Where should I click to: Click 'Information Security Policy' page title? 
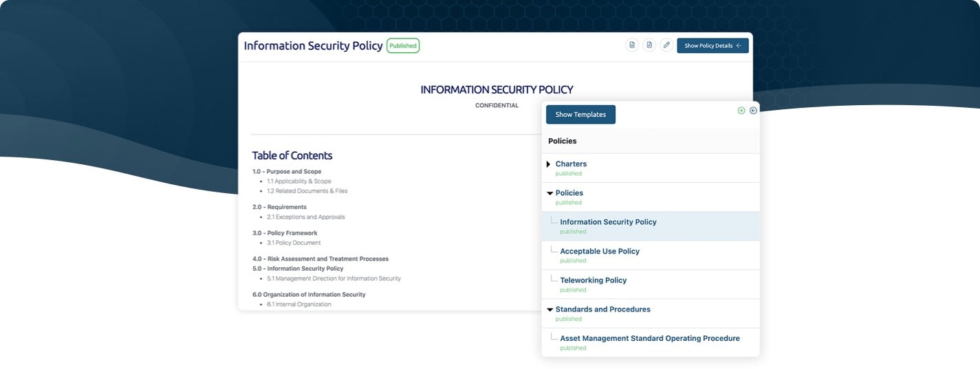point(313,46)
